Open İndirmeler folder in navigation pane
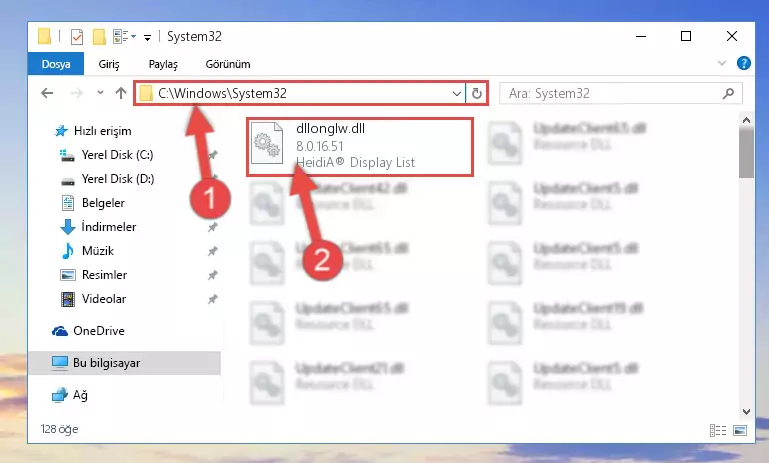This screenshot has height=463, width=769. [109, 227]
